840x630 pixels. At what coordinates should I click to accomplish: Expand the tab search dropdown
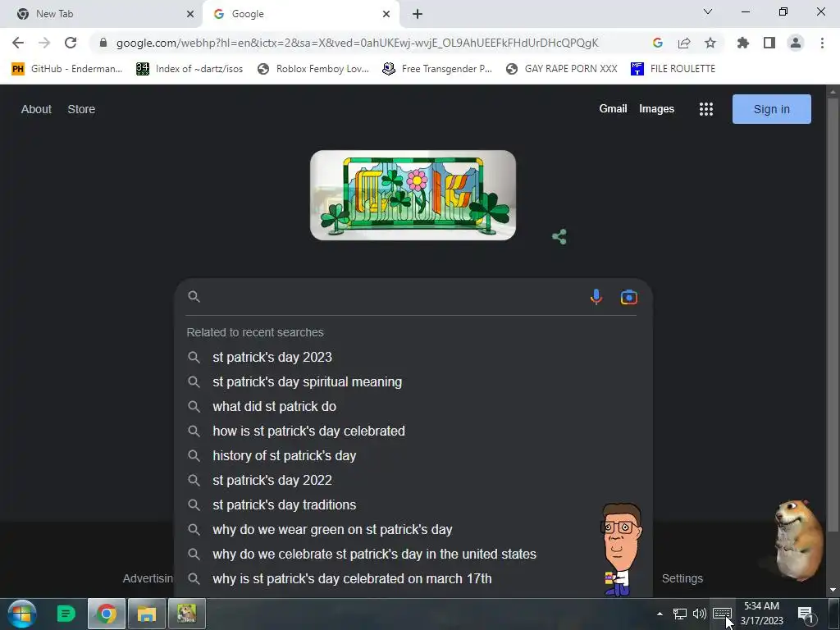pyautogui.click(x=708, y=11)
